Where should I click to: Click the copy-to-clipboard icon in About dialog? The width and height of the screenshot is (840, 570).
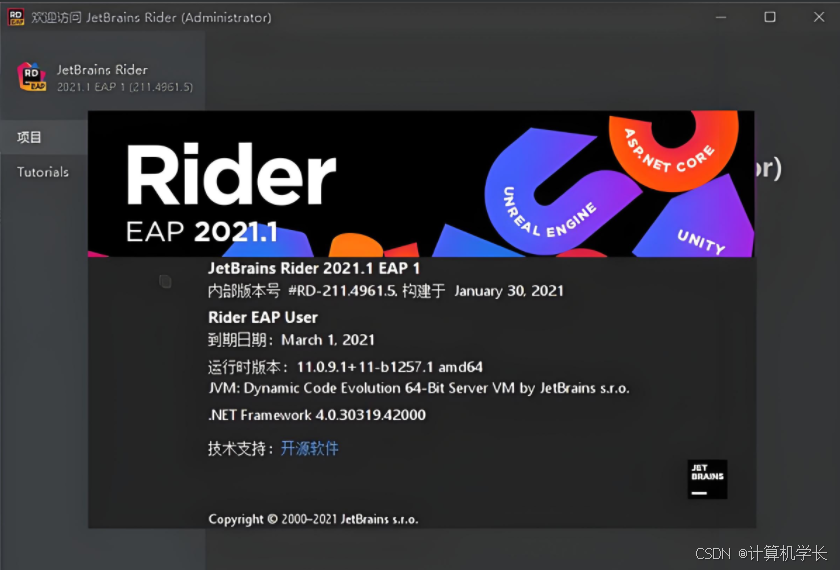[x=165, y=281]
